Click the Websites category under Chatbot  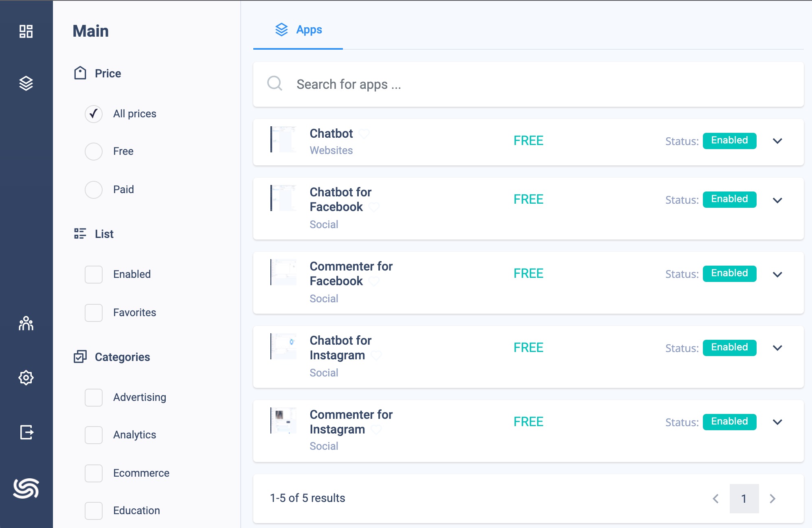coord(331,150)
